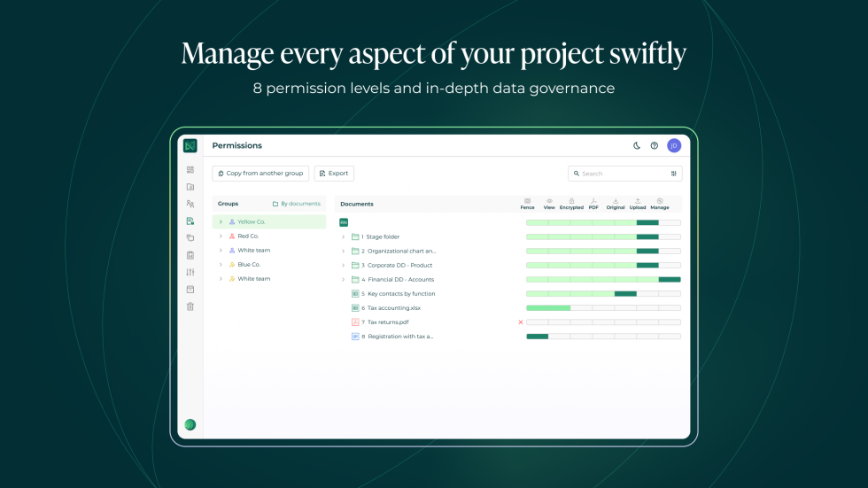Image resolution: width=868 pixels, height=488 pixels.
Task: Click red X beside Tax returns.pdf
Action: [521, 322]
